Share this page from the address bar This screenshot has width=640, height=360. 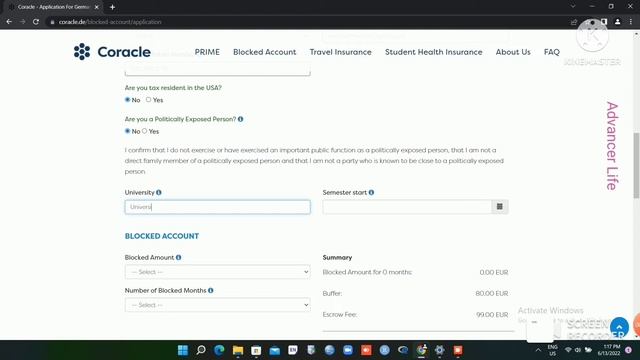point(574,22)
